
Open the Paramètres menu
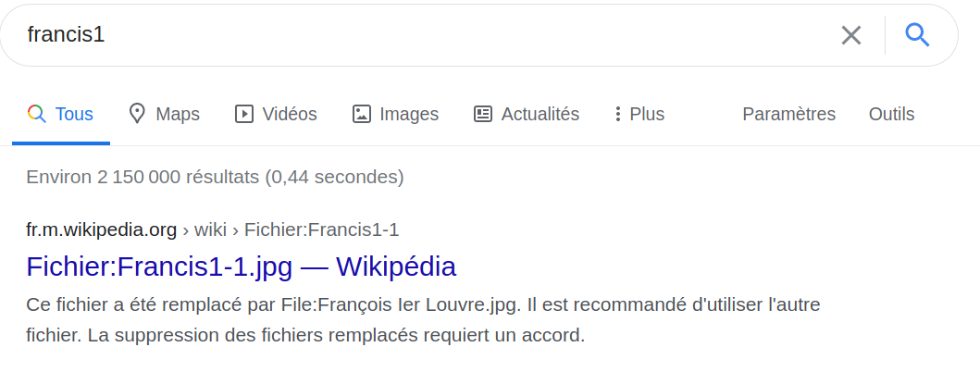(788, 114)
